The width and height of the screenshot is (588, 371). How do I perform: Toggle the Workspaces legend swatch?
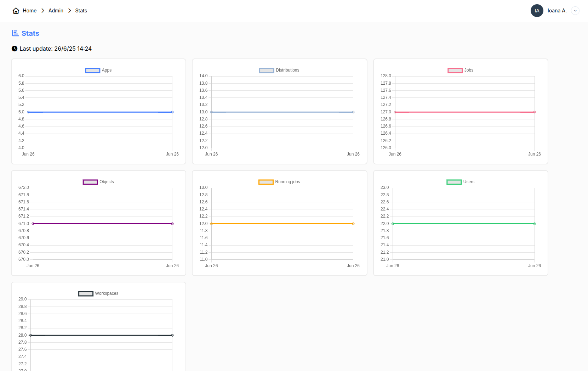86,294
